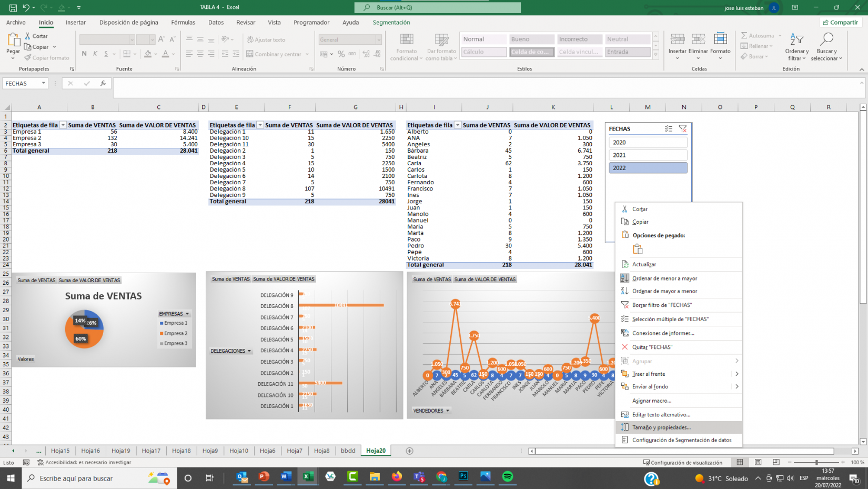Switch to Page Break Preview icon

[776, 462]
